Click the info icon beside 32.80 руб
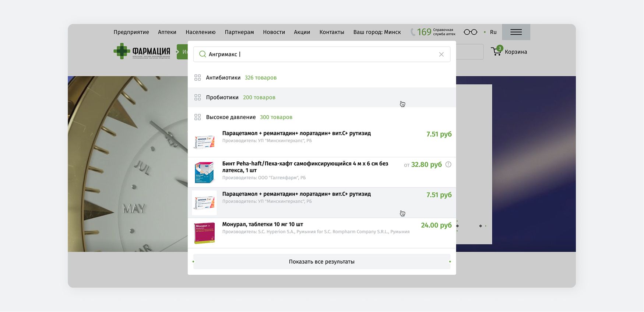644x312 pixels. pyautogui.click(x=448, y=165)
